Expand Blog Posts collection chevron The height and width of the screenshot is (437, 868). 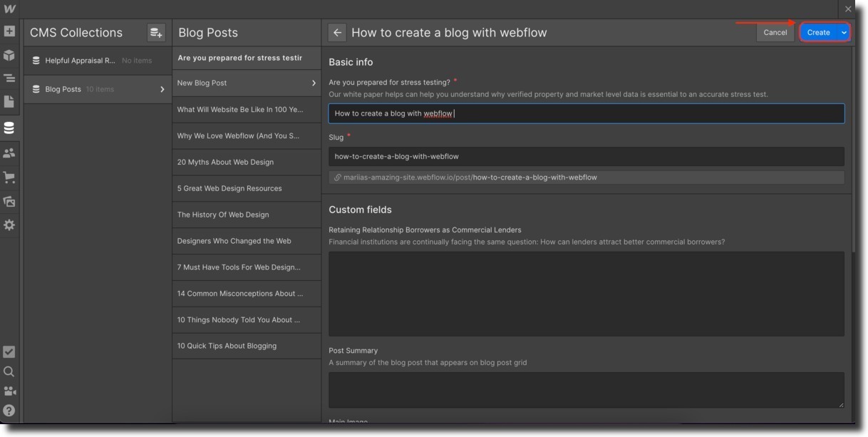[162, 89]
